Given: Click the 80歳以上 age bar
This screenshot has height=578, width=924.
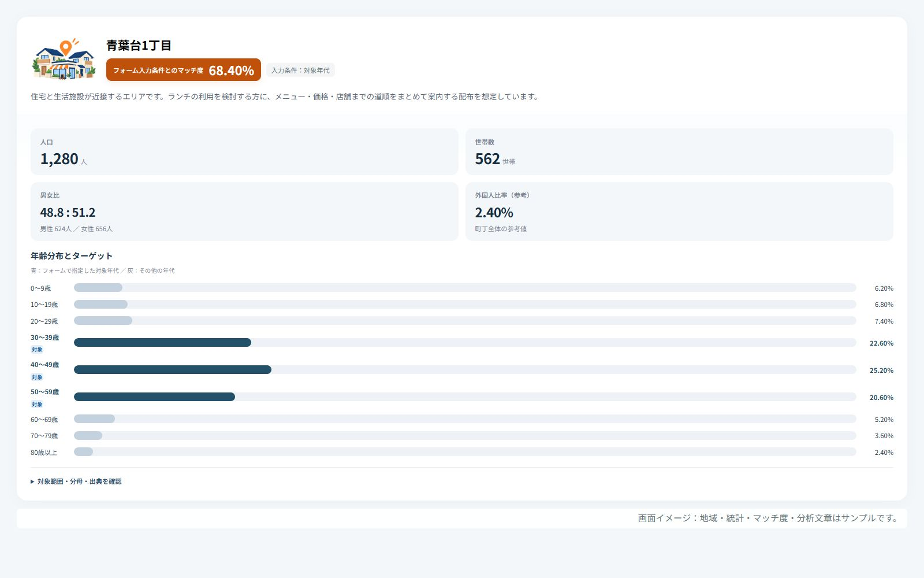Looking at the screenshot, I should (465, 452).
